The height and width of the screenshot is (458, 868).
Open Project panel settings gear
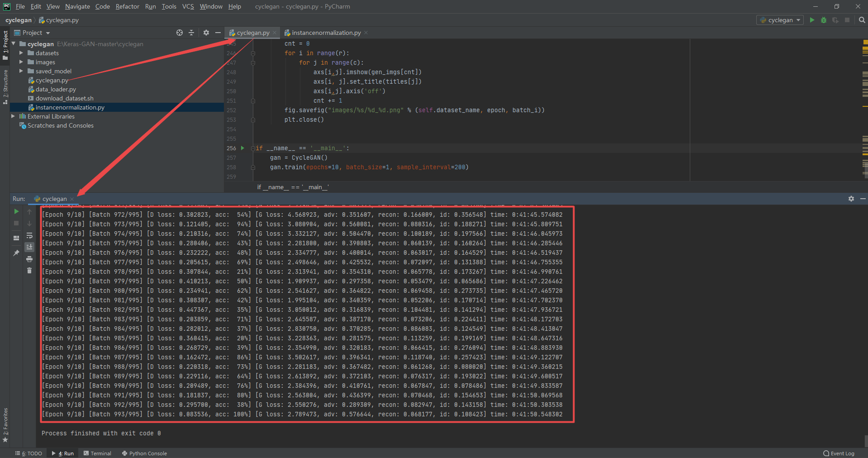click(x=206, y=33)
